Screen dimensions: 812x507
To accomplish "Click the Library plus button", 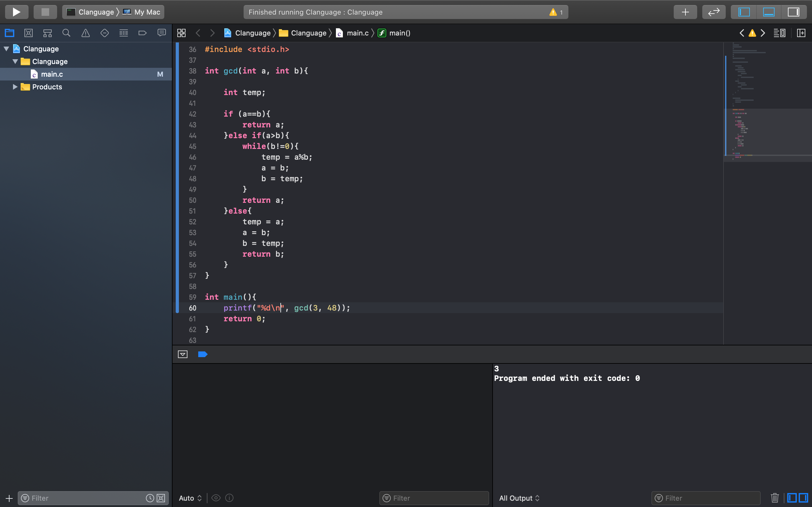I will coord(685,12).
